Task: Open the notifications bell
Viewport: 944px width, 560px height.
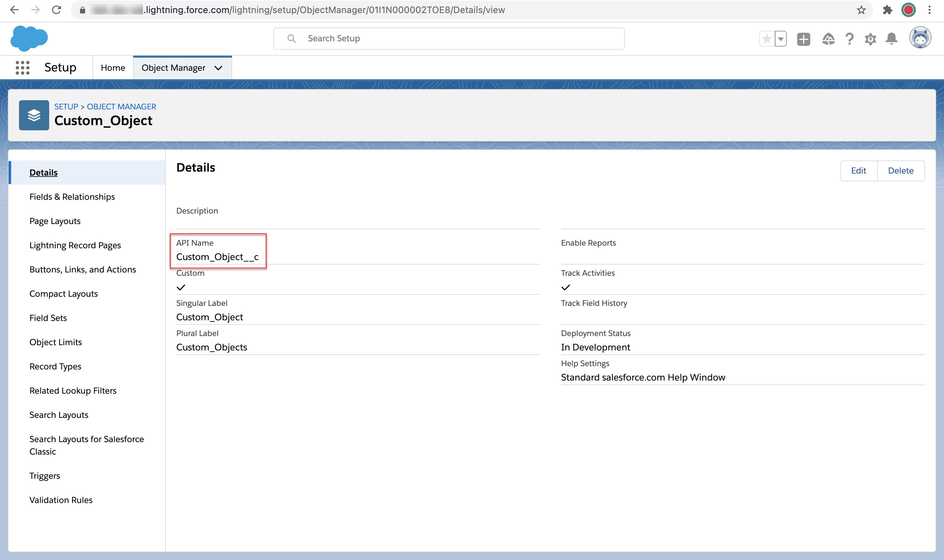Action: (892, 39)
